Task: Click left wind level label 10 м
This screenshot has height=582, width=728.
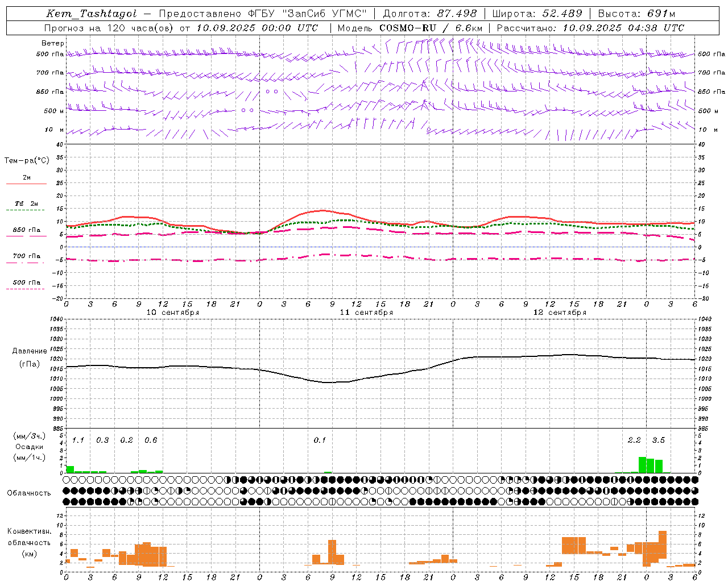Action: click(54, 130)
